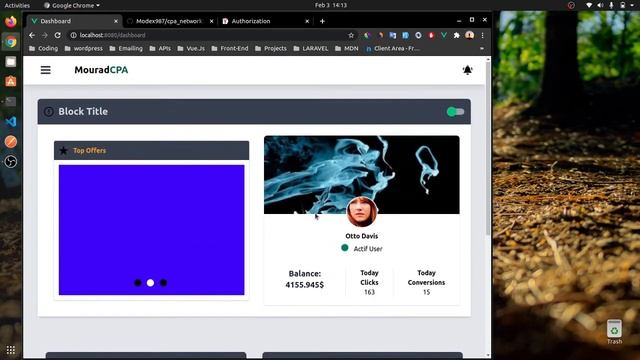Click the MouradCPA logo
Image resolution: width=640 pixels, height=360 pixels.
101,70
